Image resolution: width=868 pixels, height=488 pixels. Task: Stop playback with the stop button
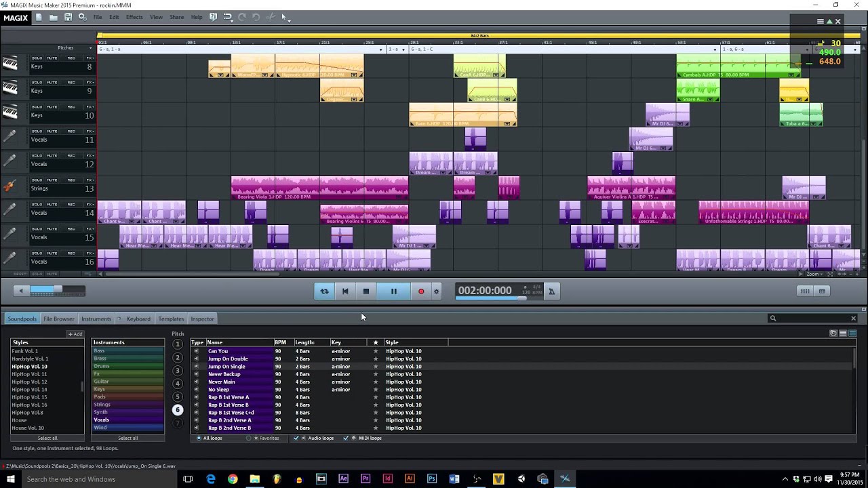[366, 291]
